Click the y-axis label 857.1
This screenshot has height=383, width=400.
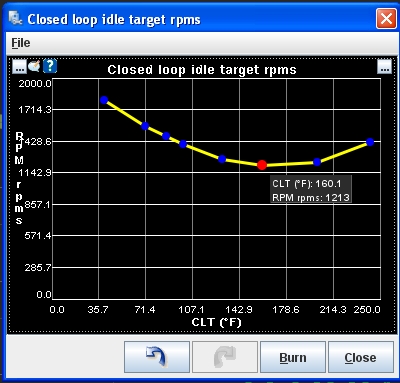pos(38,204)
